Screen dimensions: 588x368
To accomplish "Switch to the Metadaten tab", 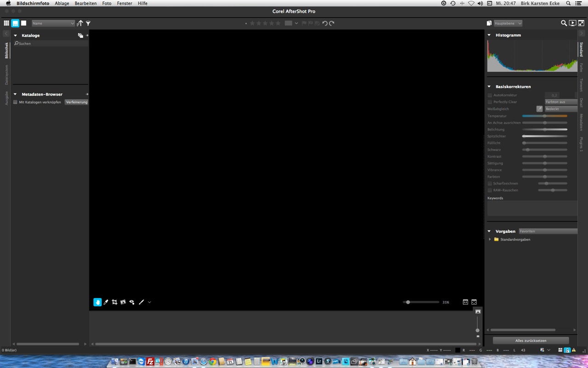I will pyautogui.click(x=581, y=122).
